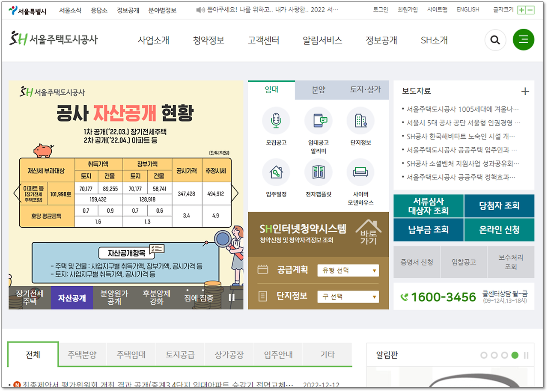The width and height of the screenshot is (548, 392).
Task: Open the 사업소개 main menu
Action: 154,40
